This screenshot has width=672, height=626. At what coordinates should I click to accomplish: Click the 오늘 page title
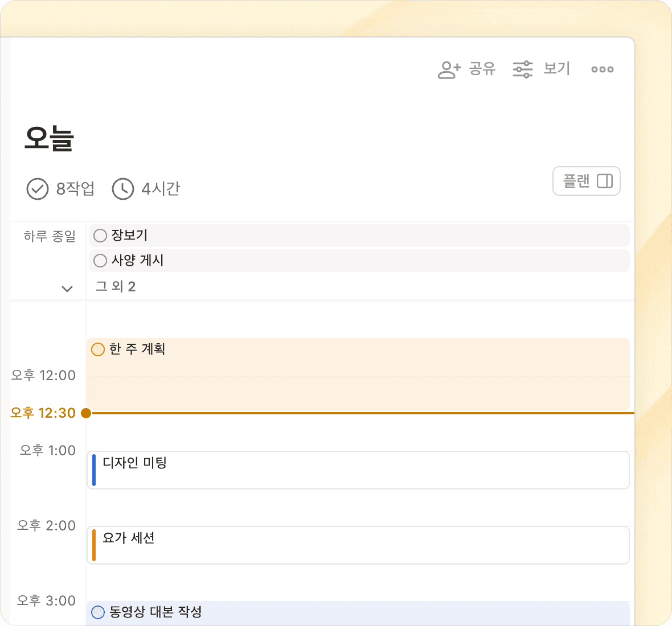click(x=50, y=138)
